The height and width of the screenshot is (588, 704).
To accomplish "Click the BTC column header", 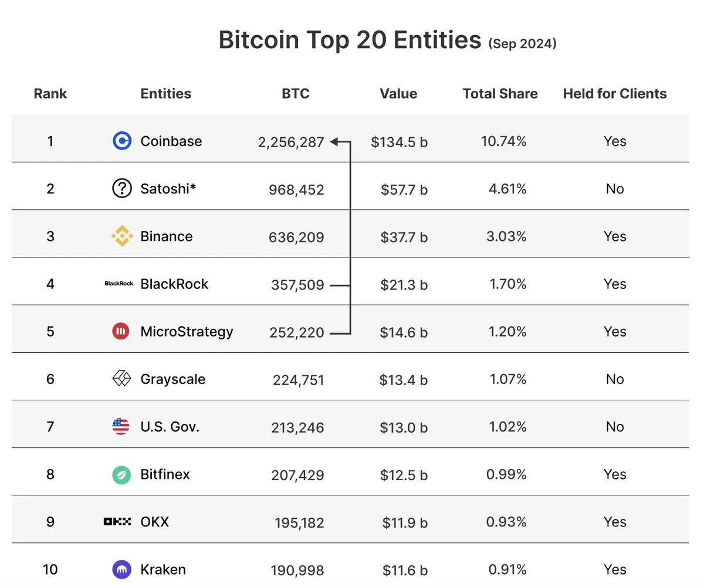I will (x=296, y=94).
